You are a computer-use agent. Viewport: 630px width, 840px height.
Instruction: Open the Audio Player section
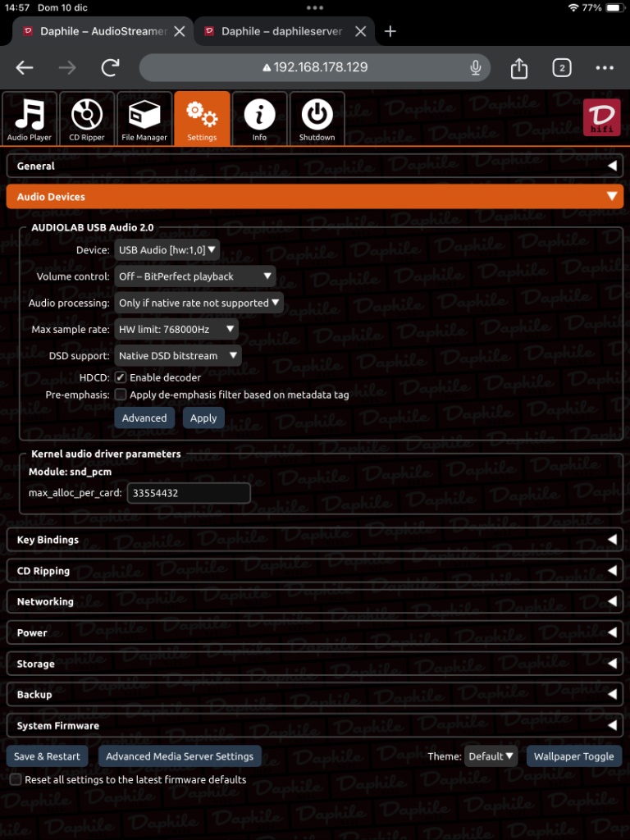(x=30, y=118)
